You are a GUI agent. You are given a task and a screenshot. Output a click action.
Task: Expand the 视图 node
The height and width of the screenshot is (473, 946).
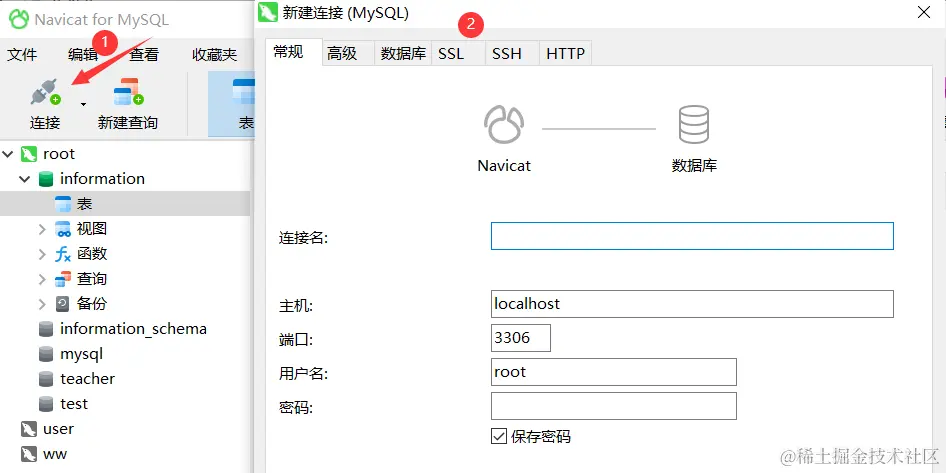click(42, 229)
